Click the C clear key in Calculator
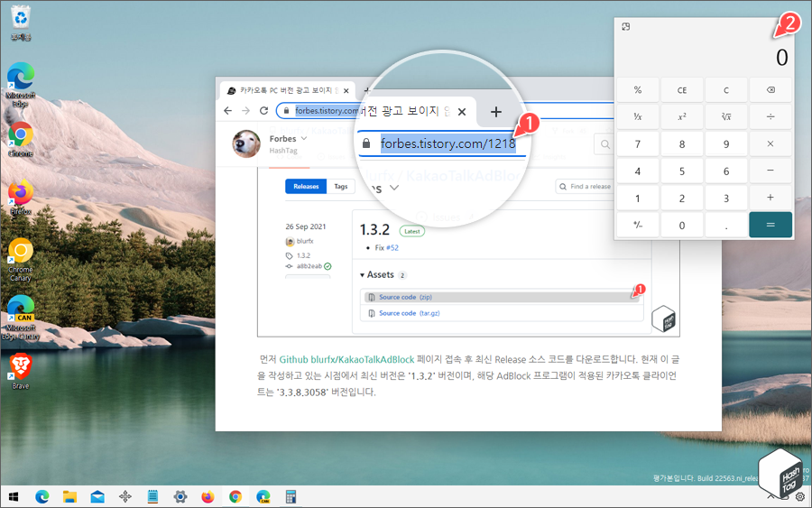Viewport: 812px width, 508px height. click(x=726, y=90)
